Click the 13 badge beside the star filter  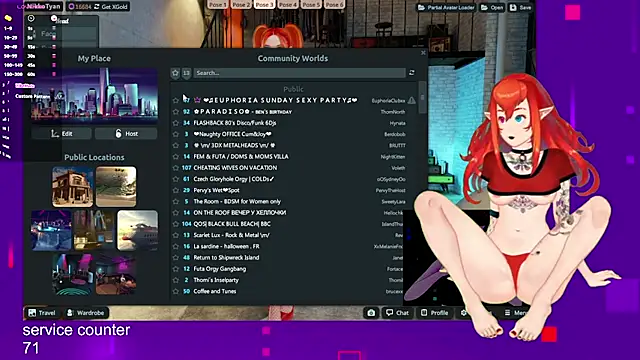186,73
